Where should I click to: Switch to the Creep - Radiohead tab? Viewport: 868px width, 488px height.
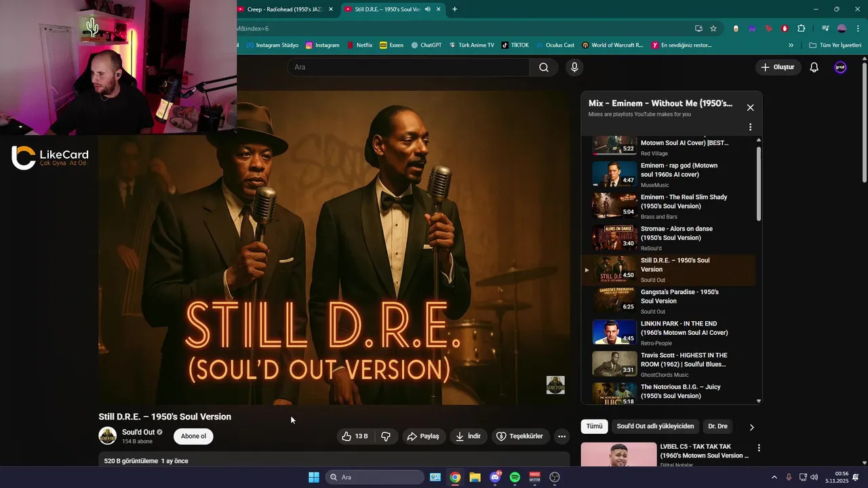(283, 9)
